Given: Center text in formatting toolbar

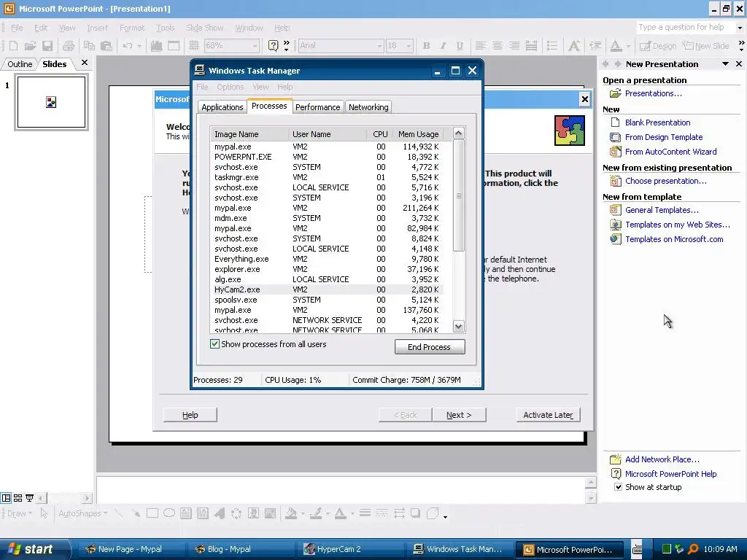Looking at the screenshot, I should tap(497, 46).
